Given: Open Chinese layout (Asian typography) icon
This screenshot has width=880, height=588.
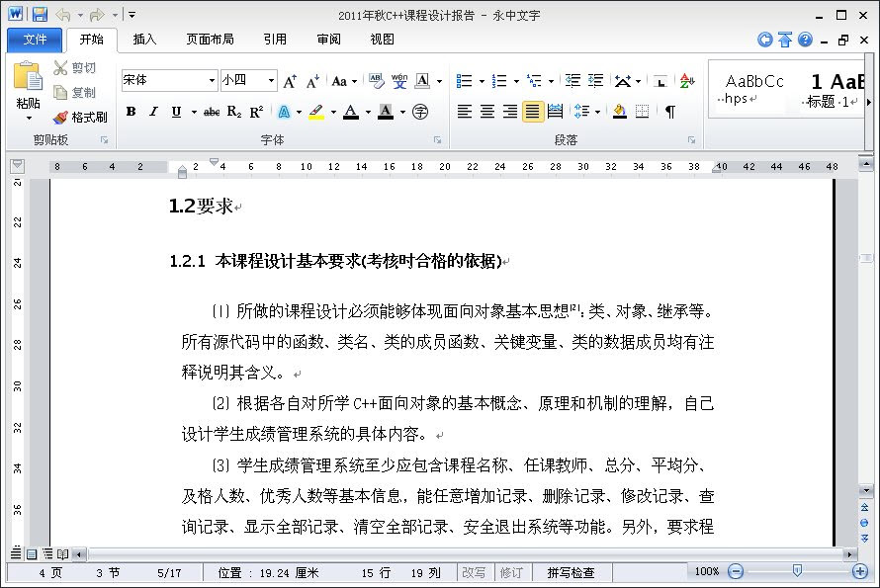Looking at the screenshot, I should 622,81.
